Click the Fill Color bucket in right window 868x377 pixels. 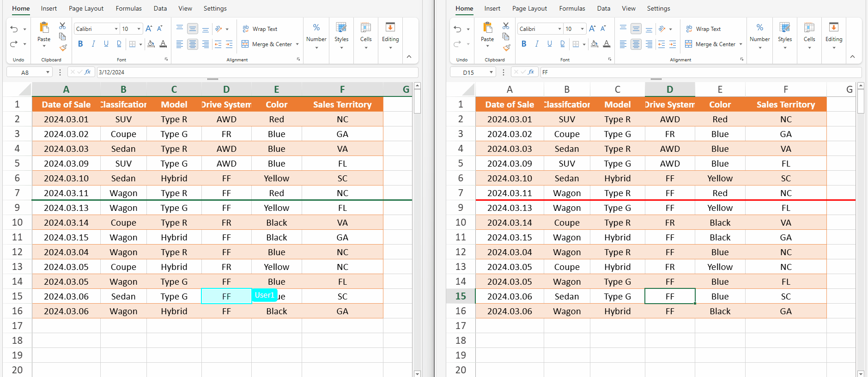coord(595,44)
